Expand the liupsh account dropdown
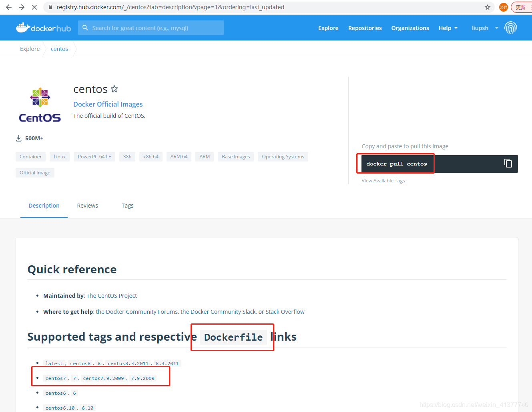532x412 pixels. click(485, 28)
